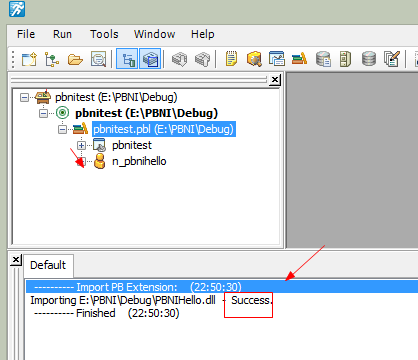Select the Import PB Extension output line
The width and height of the screenshot is (418, 360).
(x=222, y=287)
